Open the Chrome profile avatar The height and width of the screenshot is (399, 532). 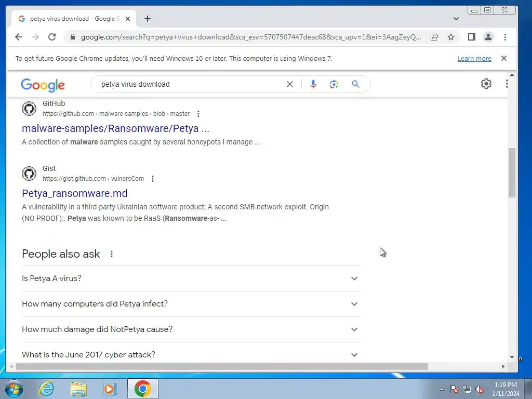[x=488, y=37]
